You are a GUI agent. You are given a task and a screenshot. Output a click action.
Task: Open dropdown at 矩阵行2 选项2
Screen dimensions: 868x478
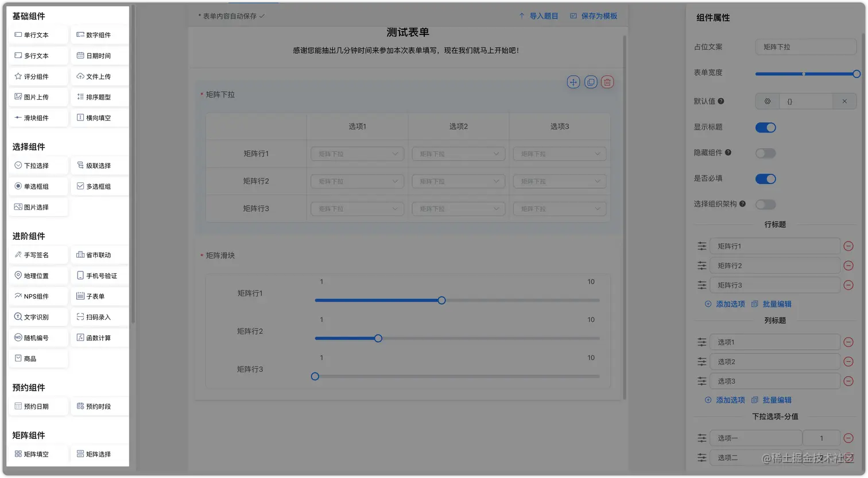coord(458,181)
